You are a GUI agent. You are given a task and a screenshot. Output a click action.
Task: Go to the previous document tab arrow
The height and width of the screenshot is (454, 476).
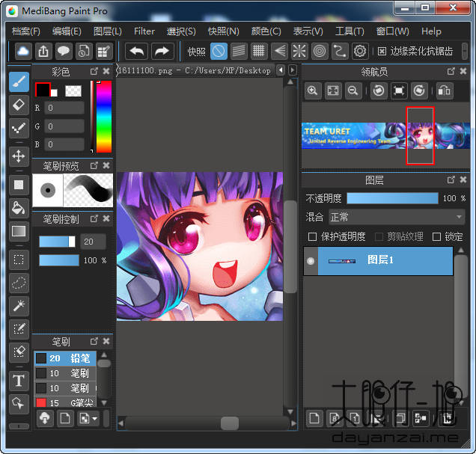click(x=281, y=70)
